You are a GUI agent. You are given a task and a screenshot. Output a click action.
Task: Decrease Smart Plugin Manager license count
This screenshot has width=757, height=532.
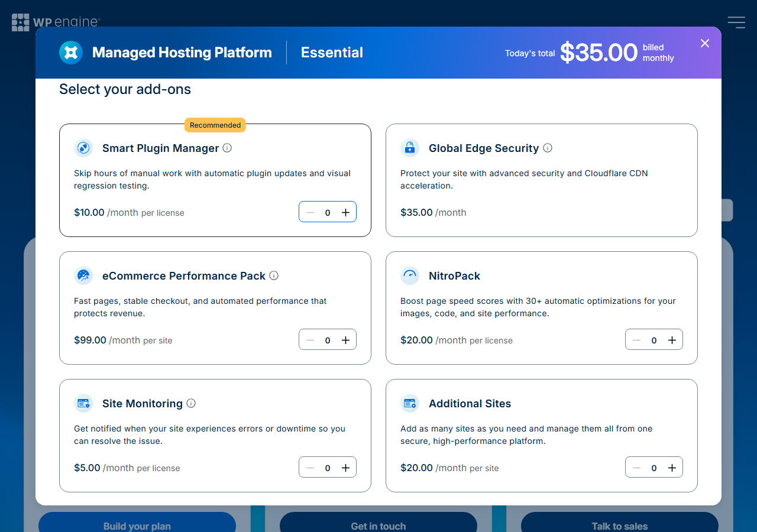pos(310,212)
